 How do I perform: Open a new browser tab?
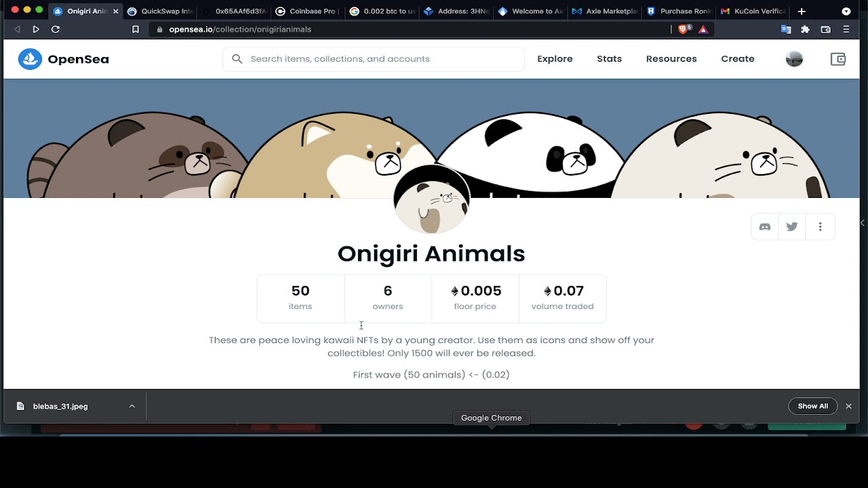point(802,11)
